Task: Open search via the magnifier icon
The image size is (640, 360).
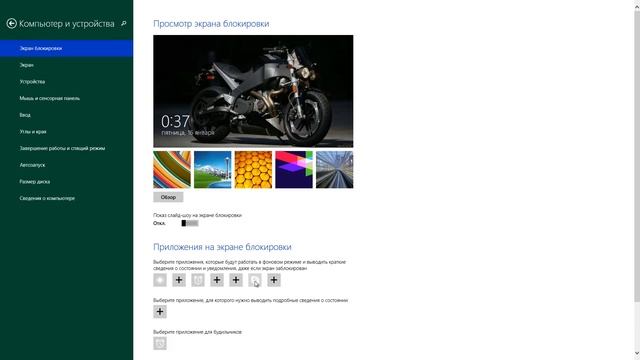Action: tap(124, 24)
